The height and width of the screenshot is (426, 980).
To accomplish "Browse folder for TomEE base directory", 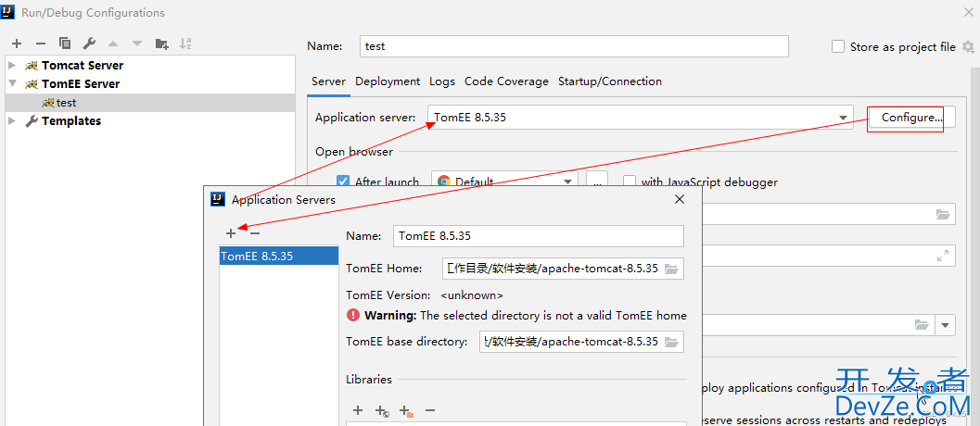I will click(670, 342).
